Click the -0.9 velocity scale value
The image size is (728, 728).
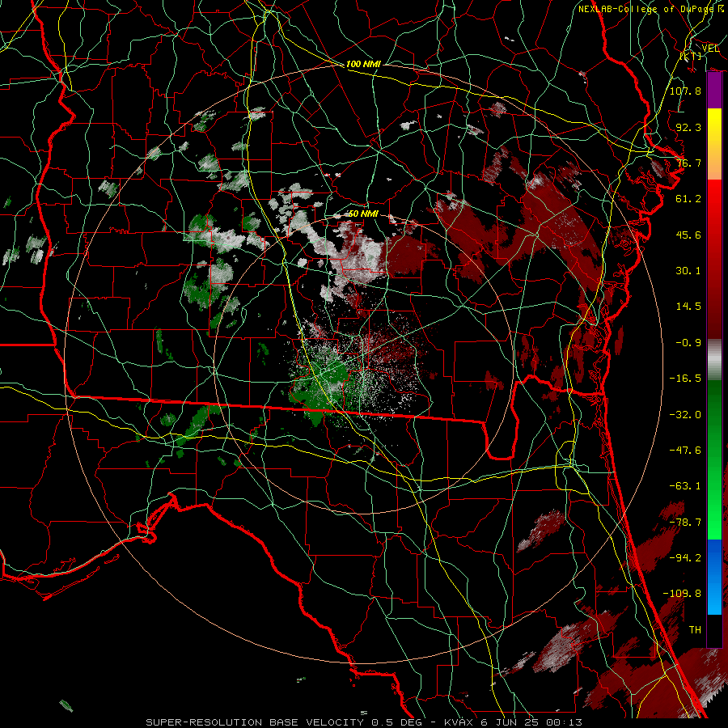click(688, 343)
